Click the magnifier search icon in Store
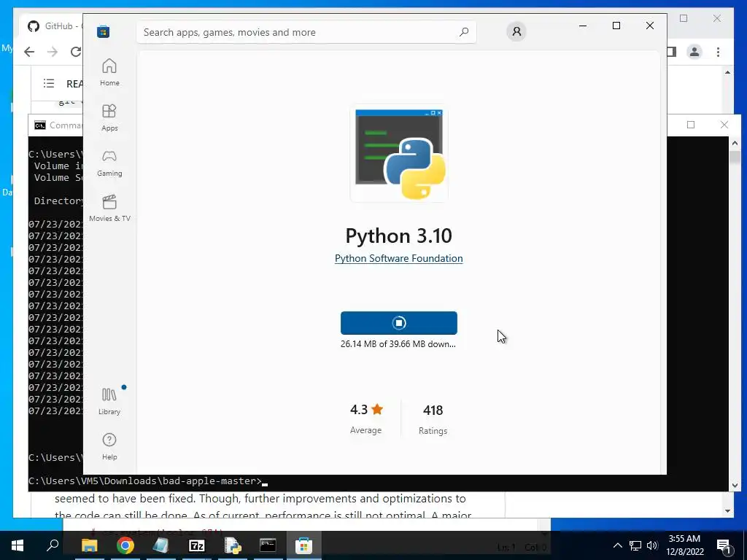 coord(463,32)
